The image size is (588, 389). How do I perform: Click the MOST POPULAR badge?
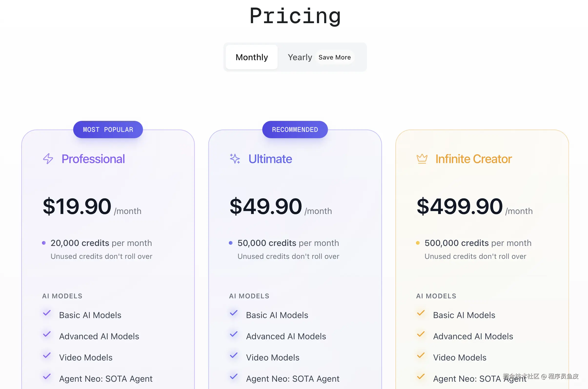pos(108,129)
